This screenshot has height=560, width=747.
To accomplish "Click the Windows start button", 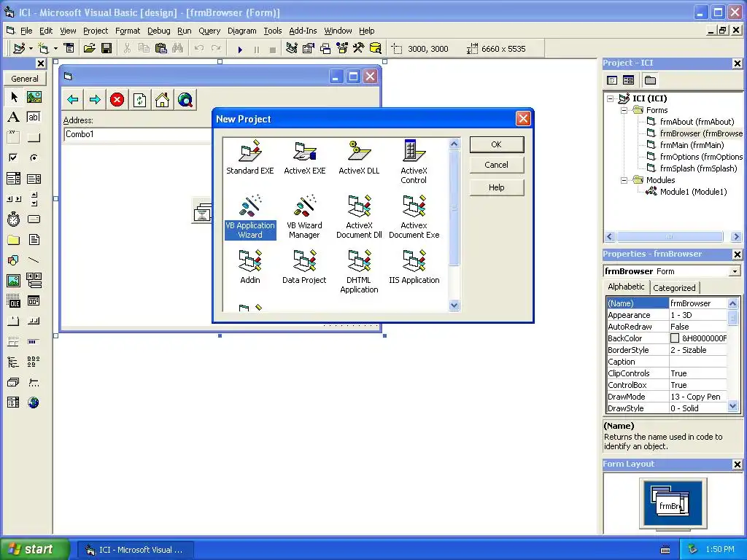I will (x=34, y=549).
